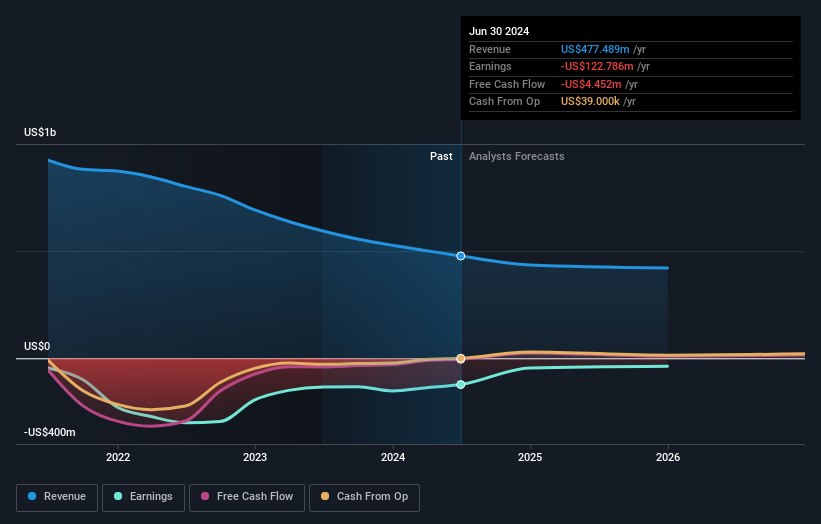Select the Earnings data point on the teal line
This screenshot has width=821, height=524.
461,385
